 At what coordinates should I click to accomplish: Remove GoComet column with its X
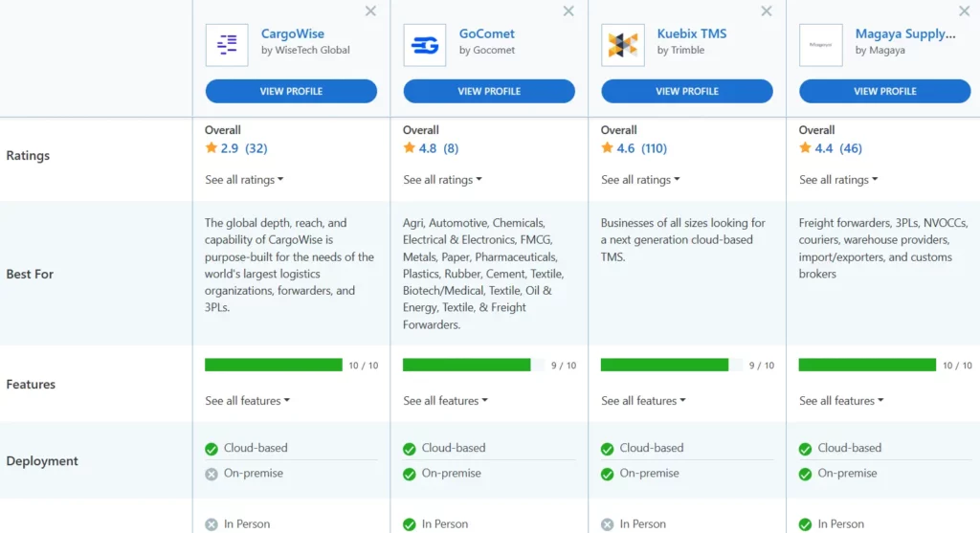coord(568,11)
